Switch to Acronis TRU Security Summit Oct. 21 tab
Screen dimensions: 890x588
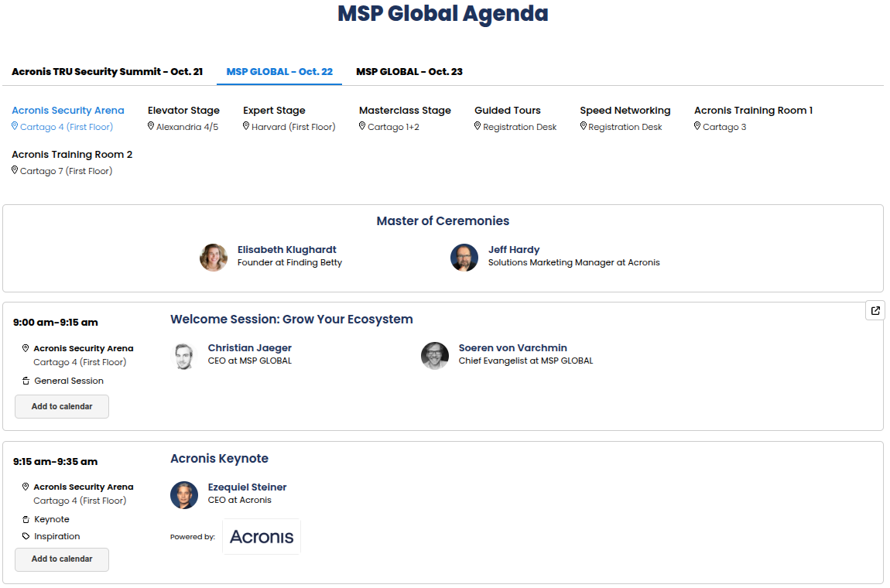point(107,72)
